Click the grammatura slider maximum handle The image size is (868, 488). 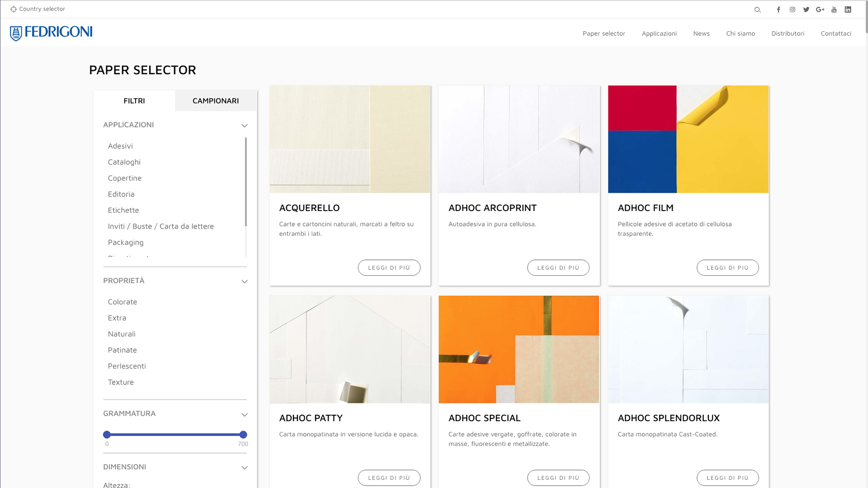tap(243, 435)
